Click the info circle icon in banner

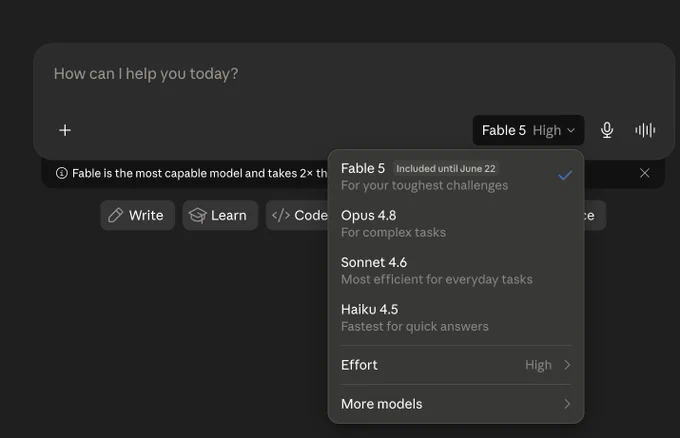click(62, 173)
